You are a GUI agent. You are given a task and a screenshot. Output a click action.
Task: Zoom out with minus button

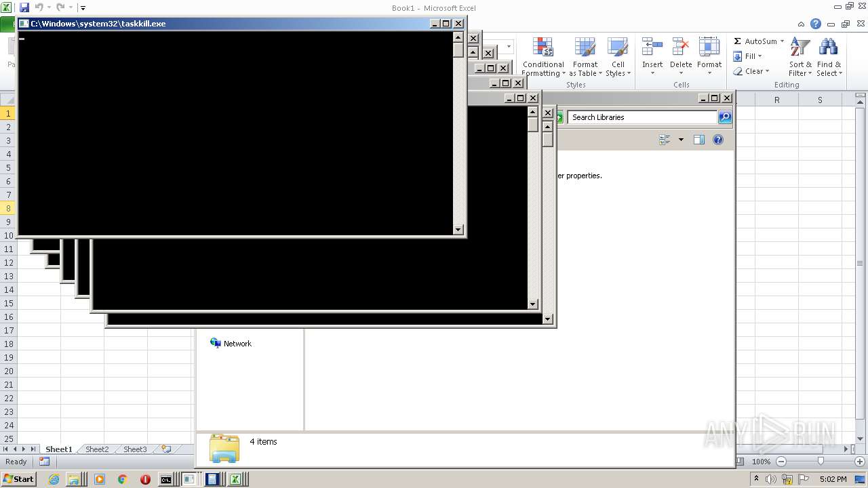click(x=781, y=462)
